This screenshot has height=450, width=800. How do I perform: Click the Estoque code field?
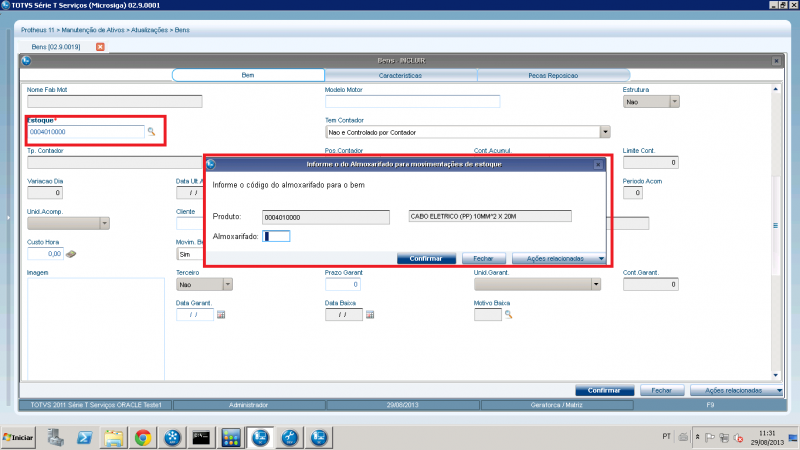click(86, 132)
